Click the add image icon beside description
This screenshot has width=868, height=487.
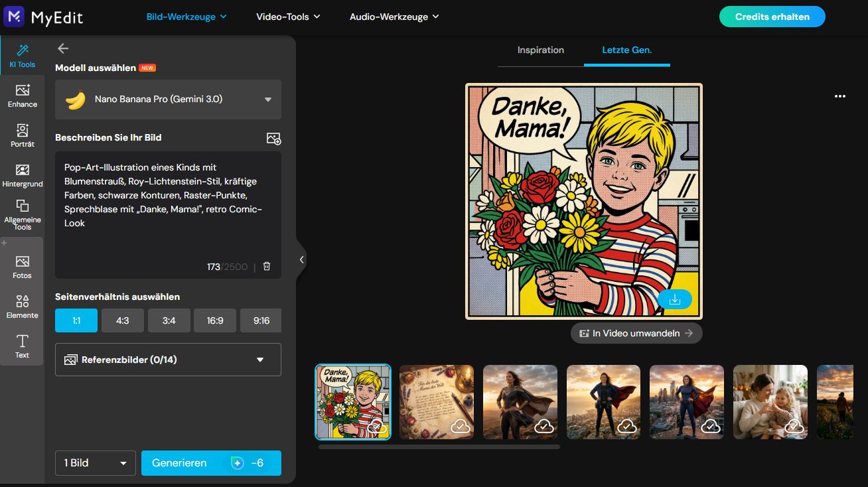[273, 138]
